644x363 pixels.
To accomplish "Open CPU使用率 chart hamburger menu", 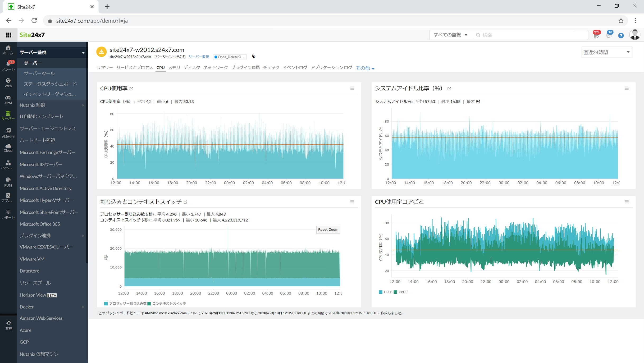I will tap(352, 88).
